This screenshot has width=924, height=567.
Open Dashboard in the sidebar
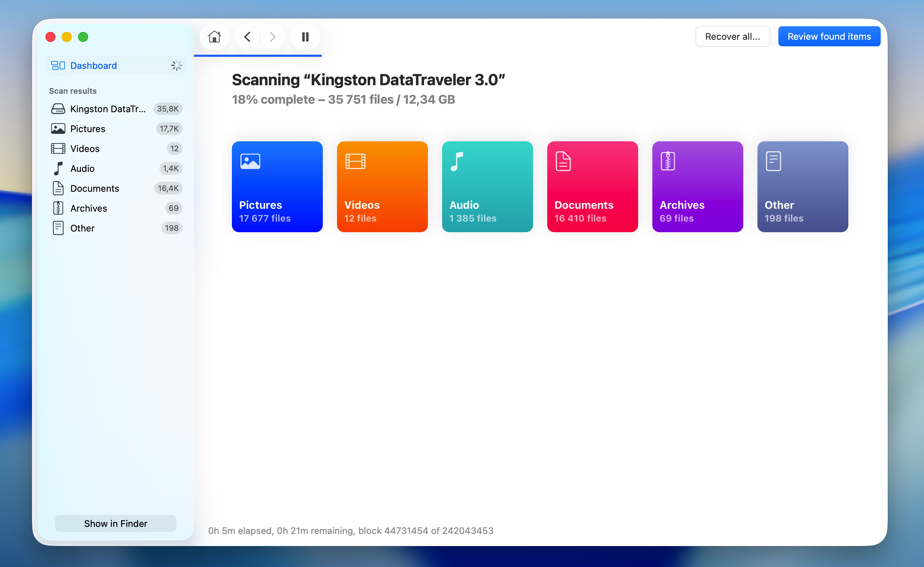[115, 66]
